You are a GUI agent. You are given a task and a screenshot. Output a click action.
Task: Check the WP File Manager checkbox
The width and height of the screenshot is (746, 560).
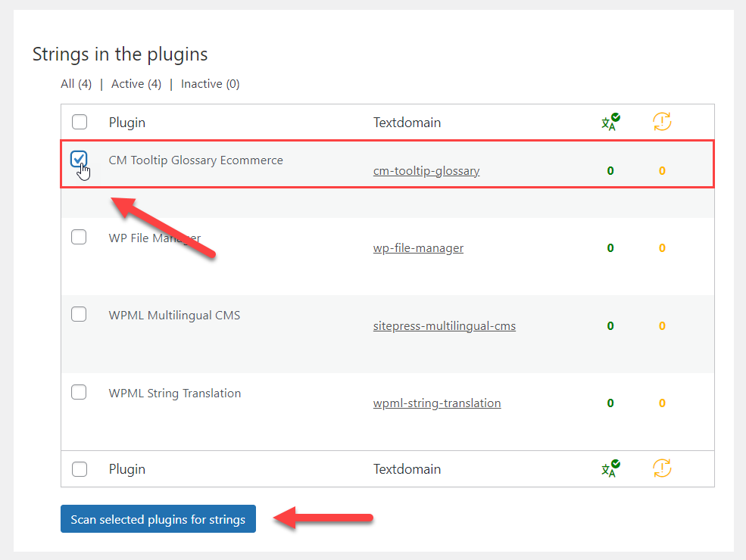[x=79, y=237]
